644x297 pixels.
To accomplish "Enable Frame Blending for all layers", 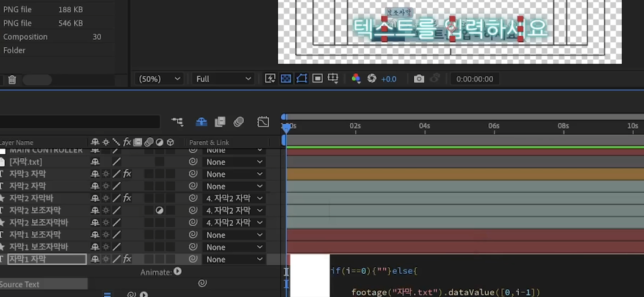I will pyautogui.click(x=220, y=122).
